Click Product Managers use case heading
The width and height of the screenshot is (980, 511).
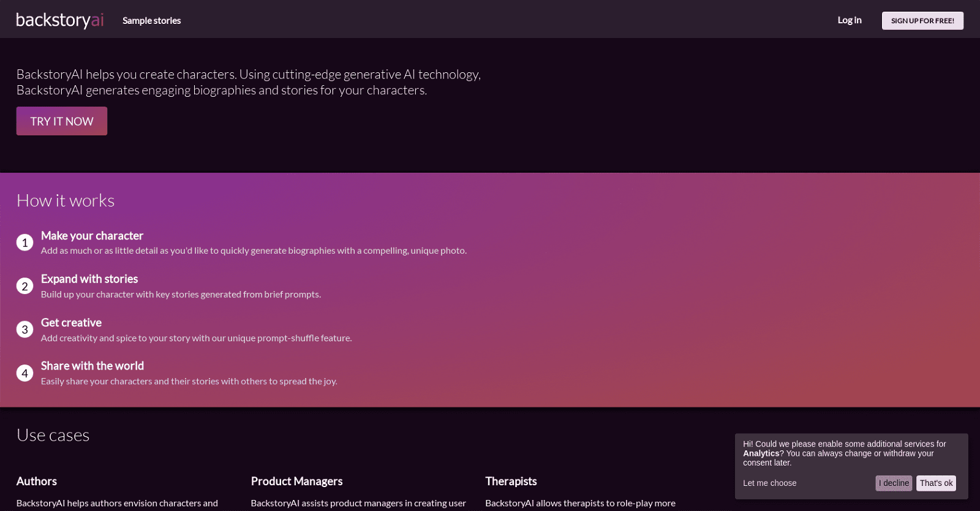[x=296, y=482]
